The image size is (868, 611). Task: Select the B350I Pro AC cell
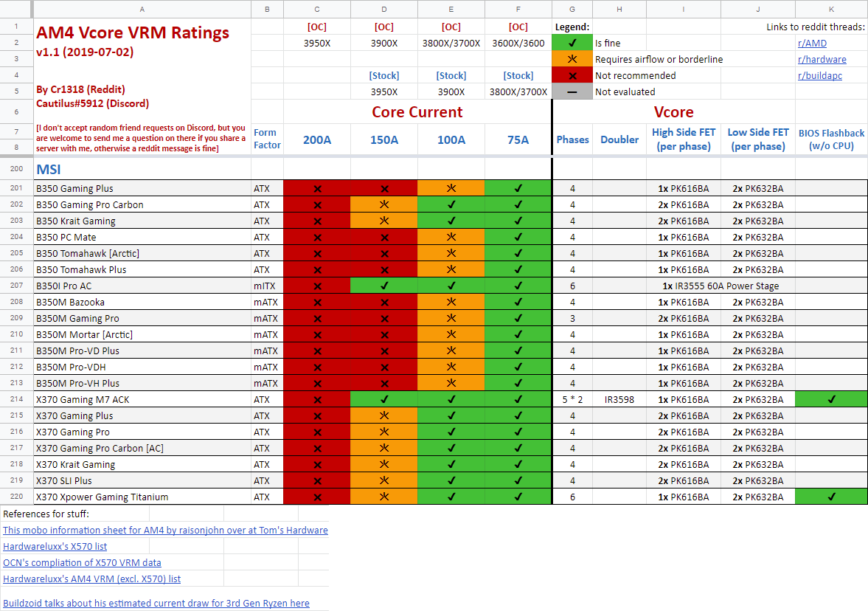(x=142, y=286)
